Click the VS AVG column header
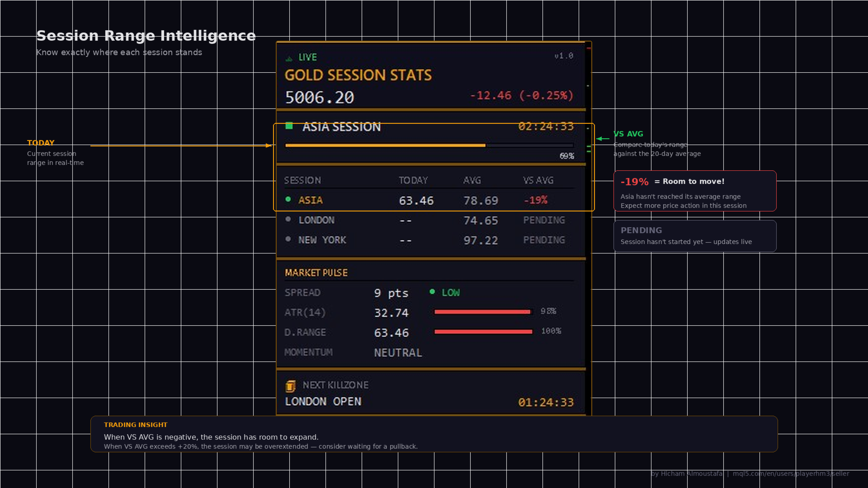868x488 pixels. pyautogui.click(x=538, y=180)
